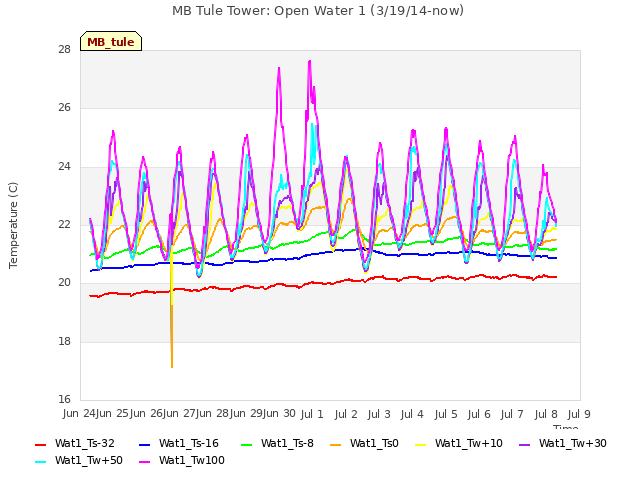Click the Jul 8 x-axis tick label
This screenshot has height=480, width=640.
(x=546, y=414)
